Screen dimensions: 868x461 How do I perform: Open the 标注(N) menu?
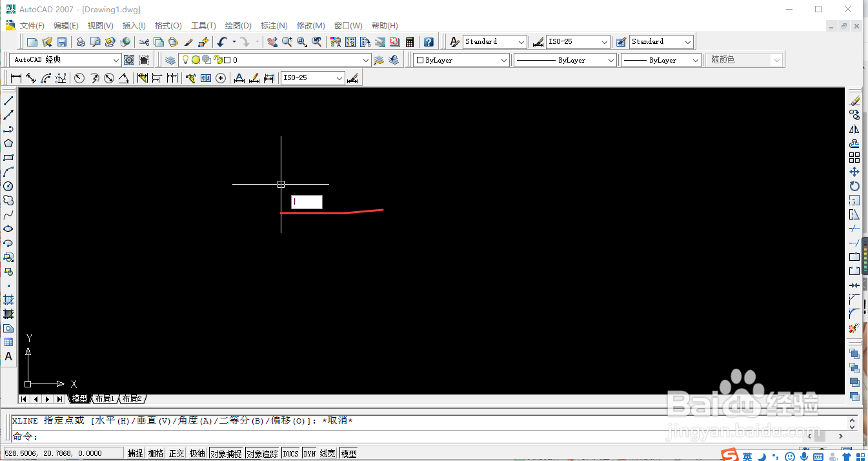tap(274, 26)
